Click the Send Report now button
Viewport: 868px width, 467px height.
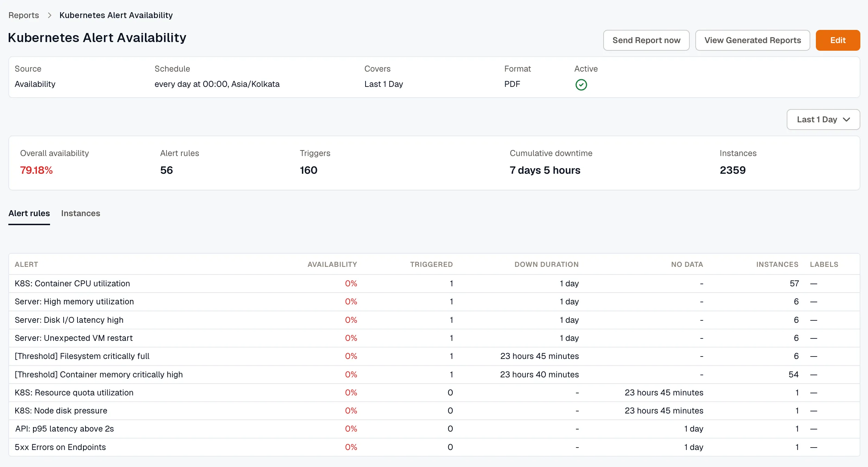click(646, 40)
